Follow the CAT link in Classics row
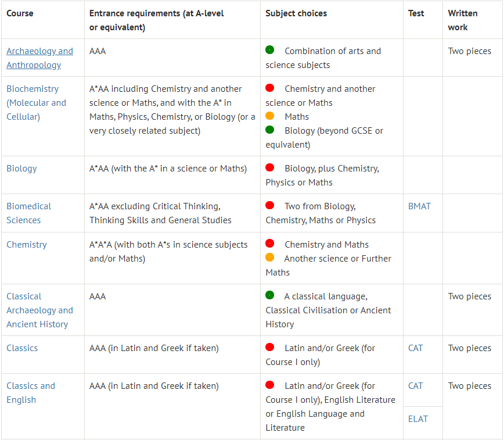This screenshot has height=440, width=504. pyautogui.click(x=415, y=348)
